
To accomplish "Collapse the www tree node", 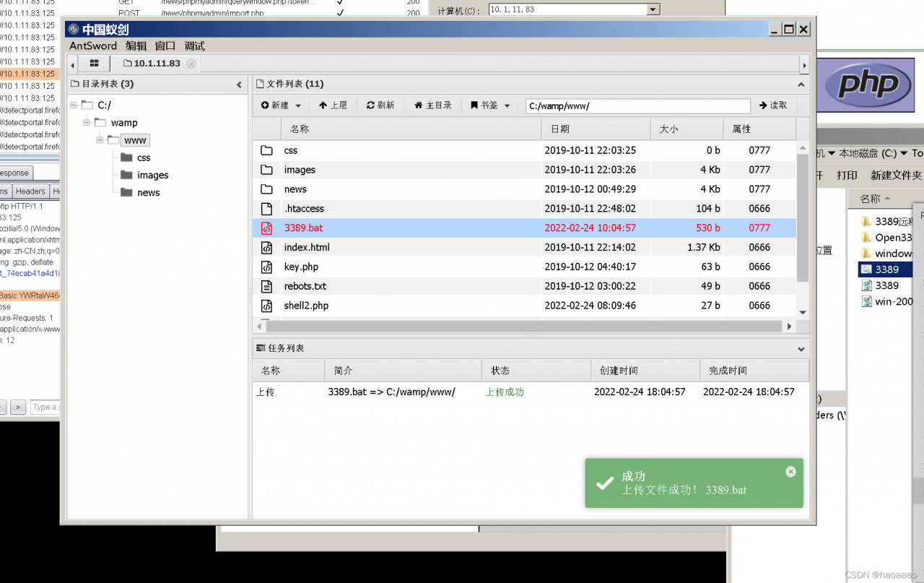I will click(x=100, y=140).
